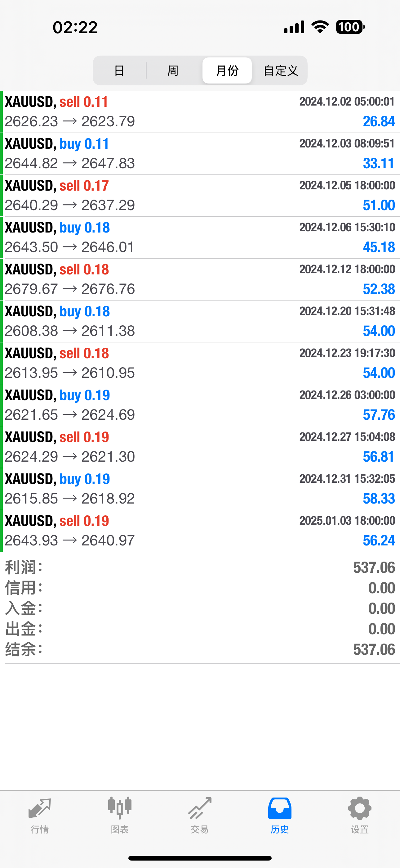Viewport: 400px width, 868px height.
Task: Tap the Wi-Fi icon in status bar
Action: (x=320, y=27)
